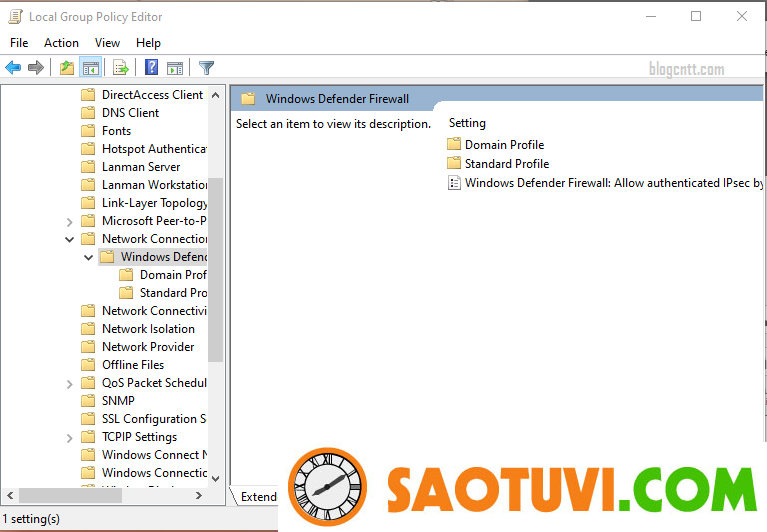The height and width of the screenshot is (532, 767).
Task: Select Windows Connect Now tree item
Action: point(155,455)
